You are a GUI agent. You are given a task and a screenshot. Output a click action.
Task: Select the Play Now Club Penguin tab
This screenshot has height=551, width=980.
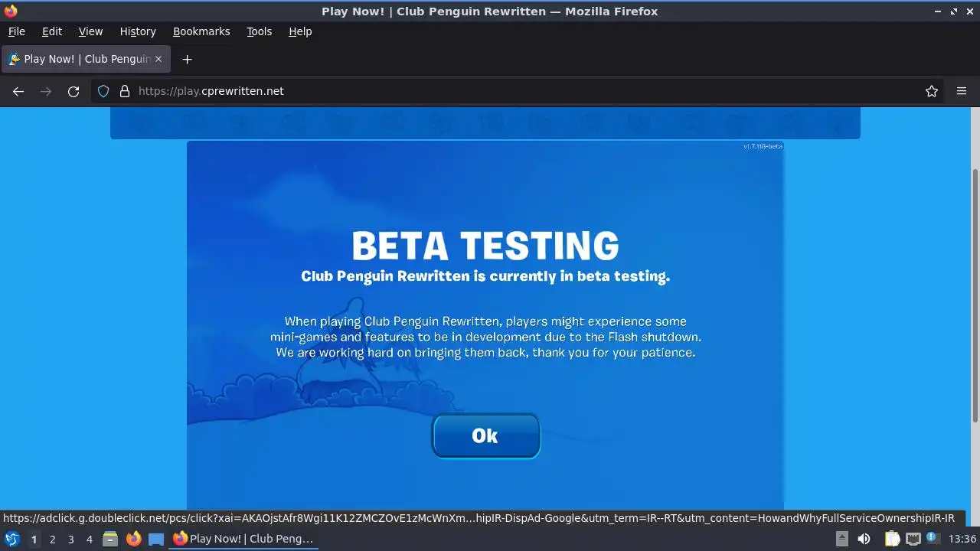(86, 59)
